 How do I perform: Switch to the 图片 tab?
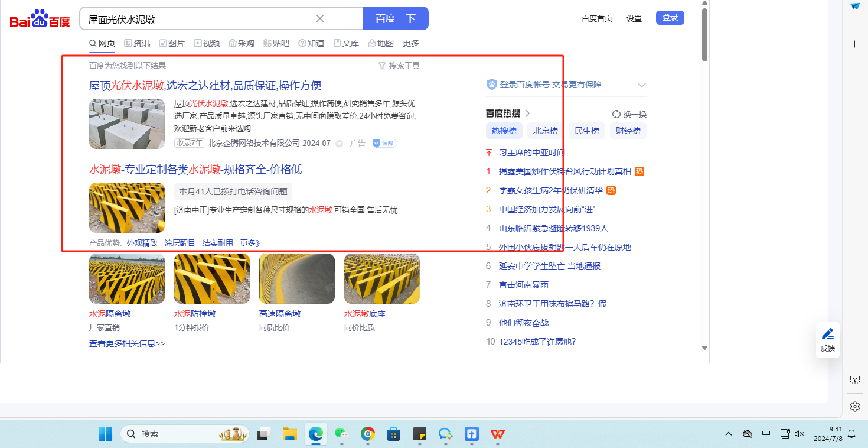click(172, 43)
